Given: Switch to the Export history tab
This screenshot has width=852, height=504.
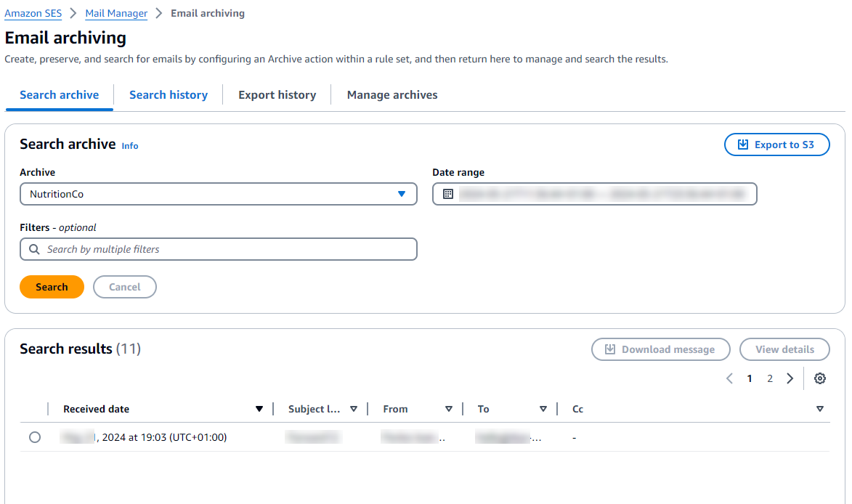Looking at the screenshot, I should (x=277, y=94).
